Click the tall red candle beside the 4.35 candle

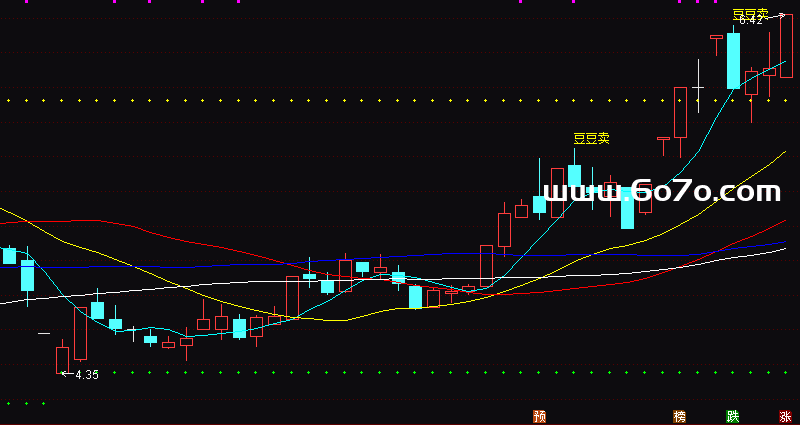80,333
